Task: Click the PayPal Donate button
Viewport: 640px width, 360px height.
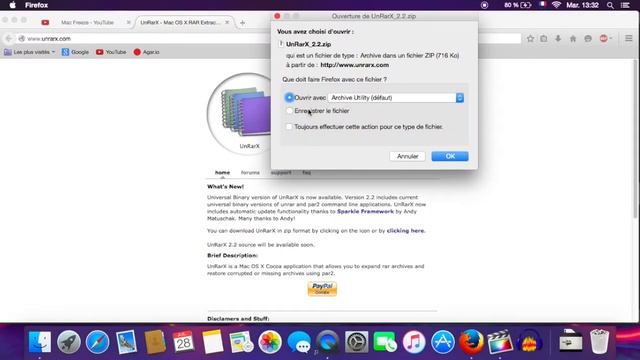Action: (x=322, y=289)
